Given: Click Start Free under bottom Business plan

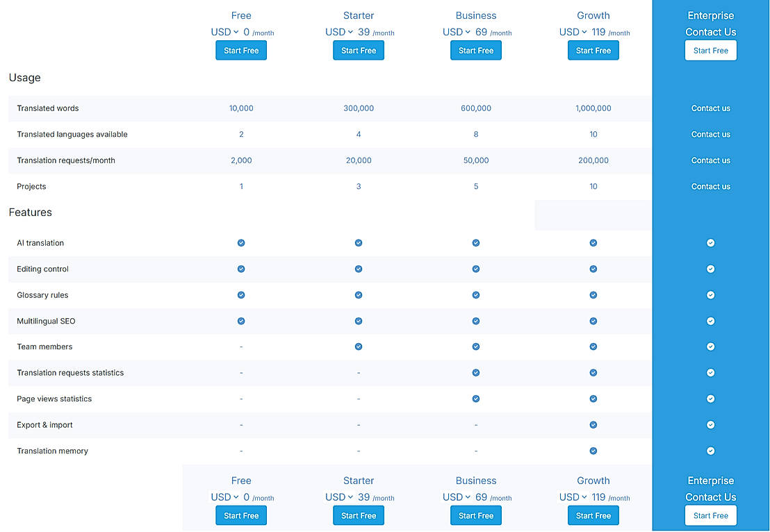Looking at the screenshot, I should 476,516.
